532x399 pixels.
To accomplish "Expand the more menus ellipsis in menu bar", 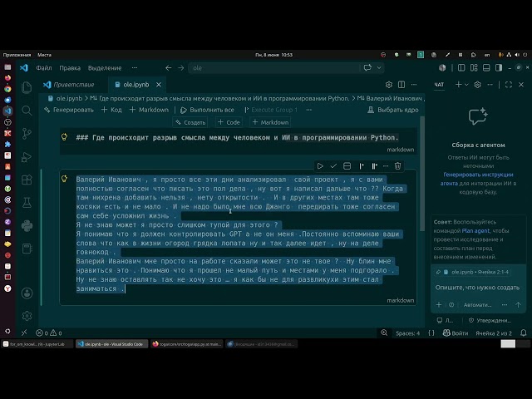I will click(135, 68).
